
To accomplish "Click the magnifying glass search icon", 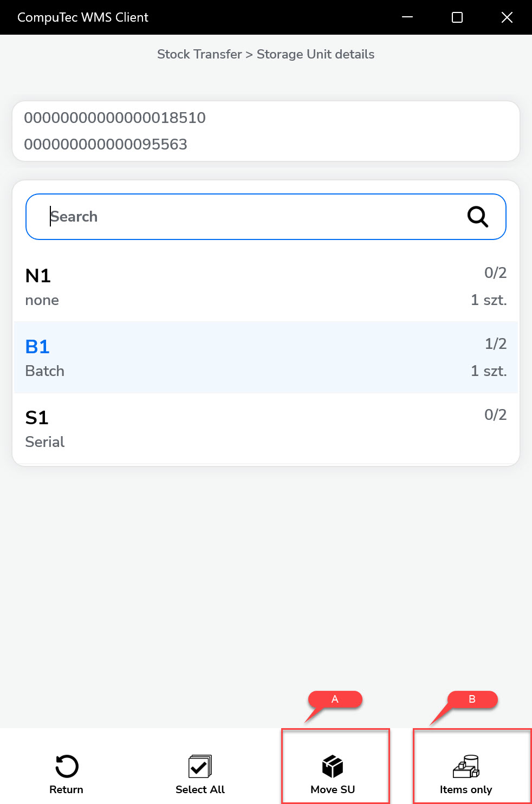I will 478,217.
